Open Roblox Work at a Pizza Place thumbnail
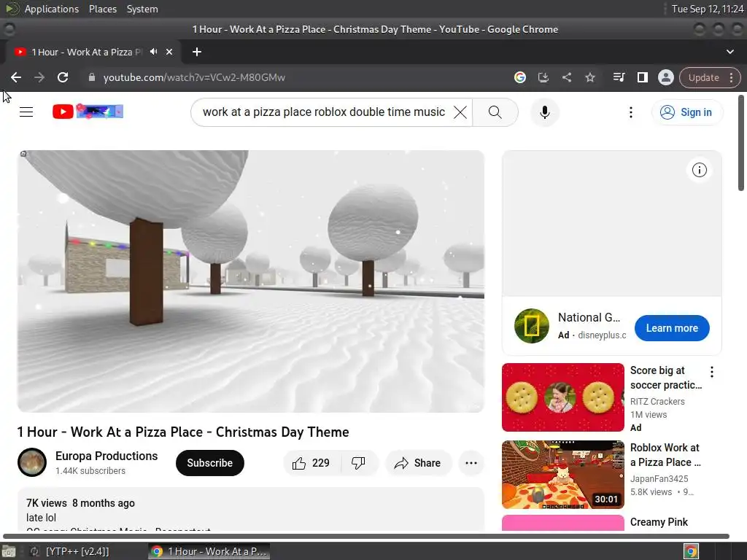The image size is (747, 560). point(562,474)
